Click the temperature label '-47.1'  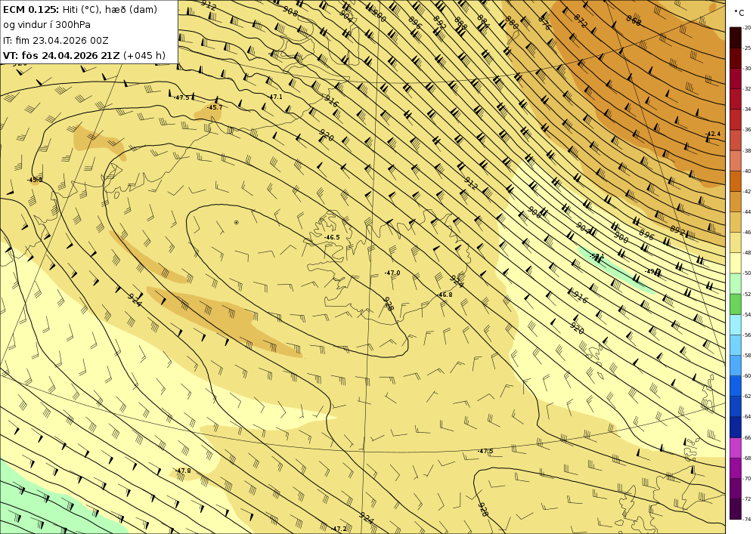275,97
